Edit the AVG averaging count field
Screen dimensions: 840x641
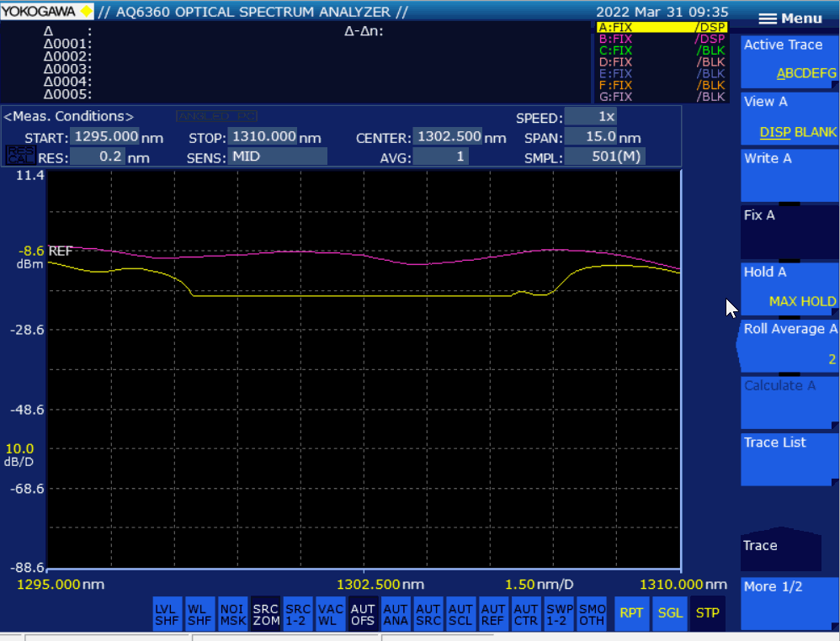pyautogui.click(x=441, y=157)
